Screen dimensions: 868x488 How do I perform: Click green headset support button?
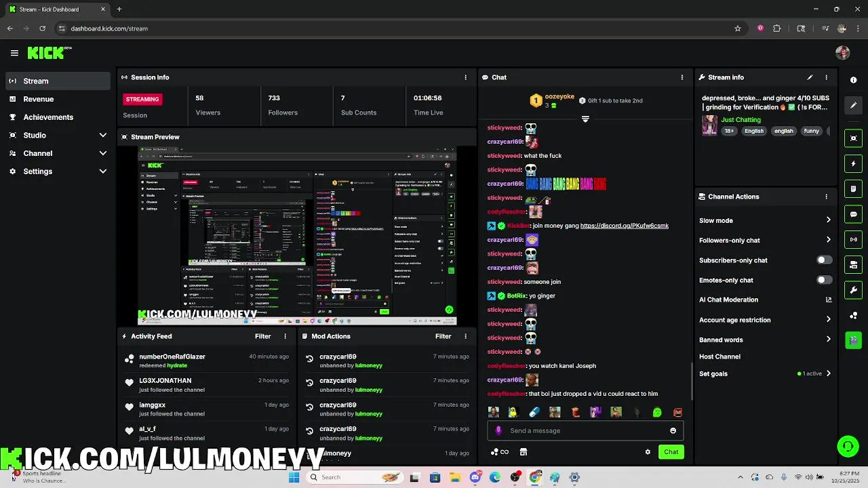point(848,446)
